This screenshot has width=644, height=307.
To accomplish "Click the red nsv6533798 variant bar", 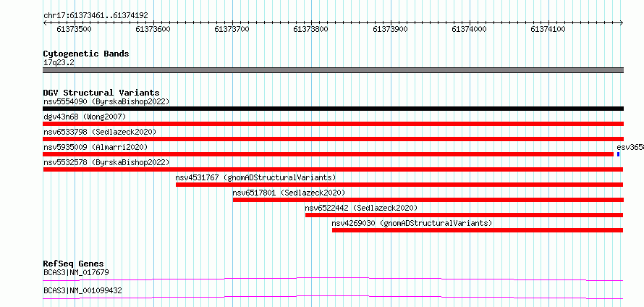I will tap(334, 139).
